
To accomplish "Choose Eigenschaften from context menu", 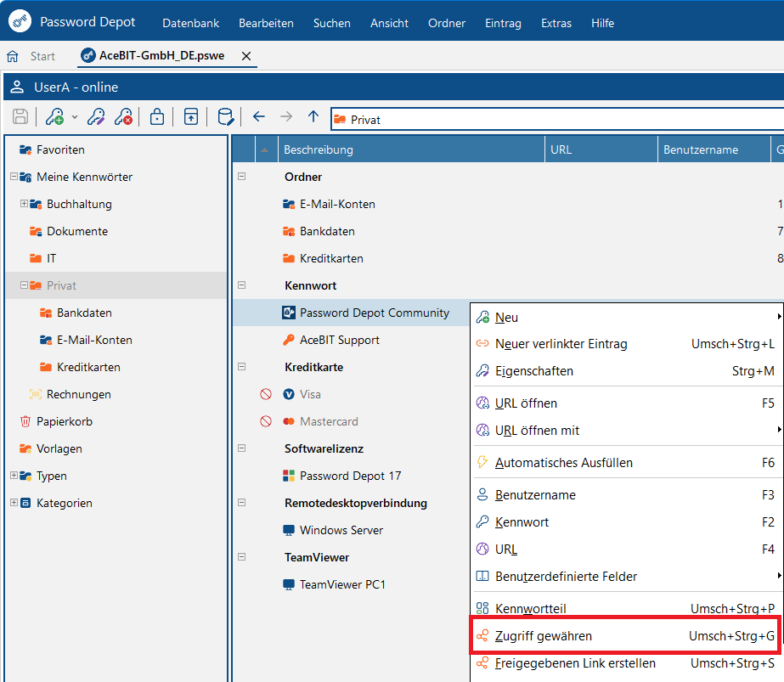I will tap(625, 371).
